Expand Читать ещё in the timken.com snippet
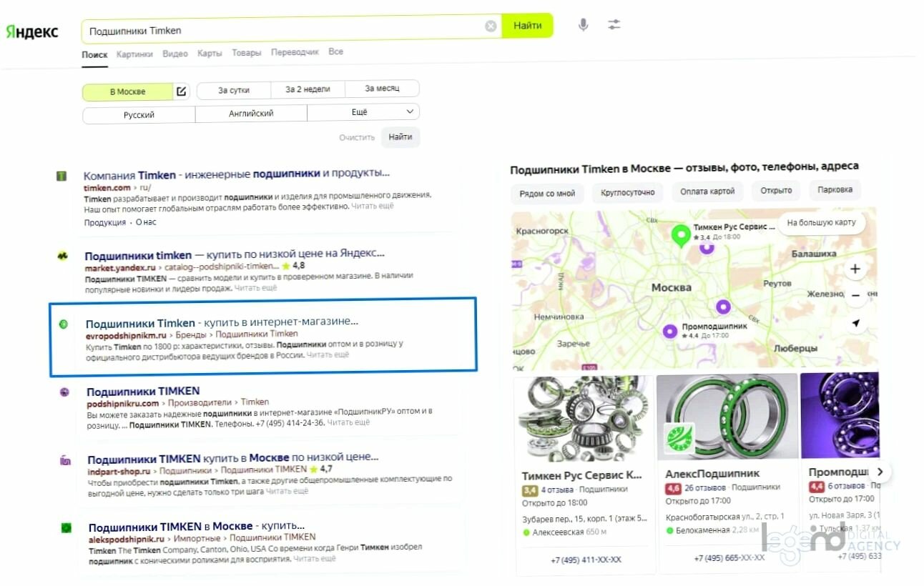The height and width of the screenshot is (586, 924). 372,206
